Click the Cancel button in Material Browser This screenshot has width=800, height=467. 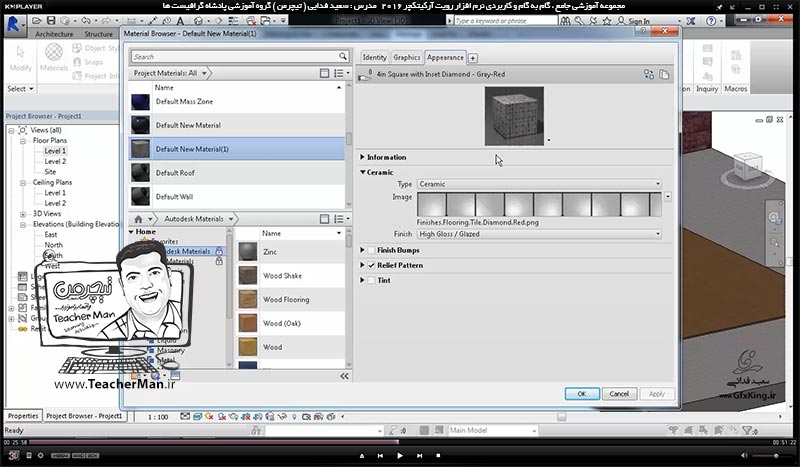point(619,394)
